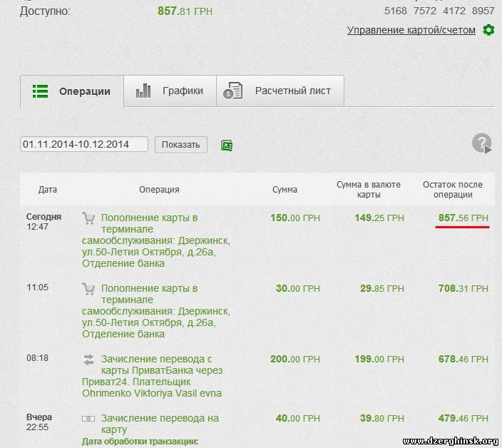
Task: Open the 30.00 ГРН card top-up operation
Action: pos(155,311)
